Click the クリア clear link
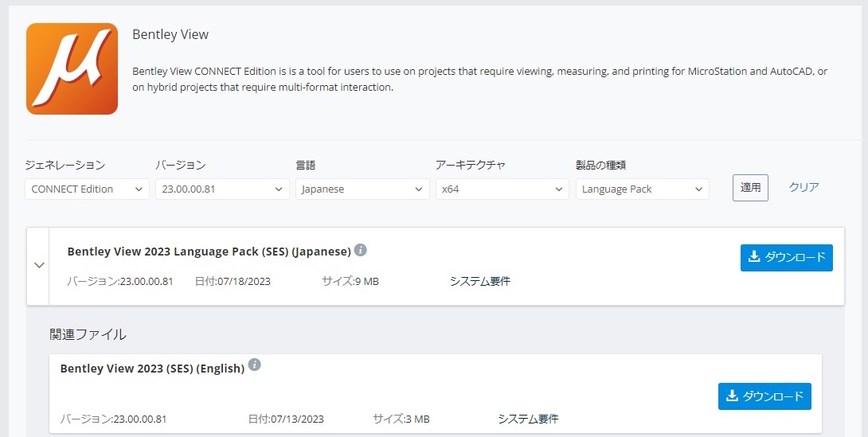 tap(803, 187)
